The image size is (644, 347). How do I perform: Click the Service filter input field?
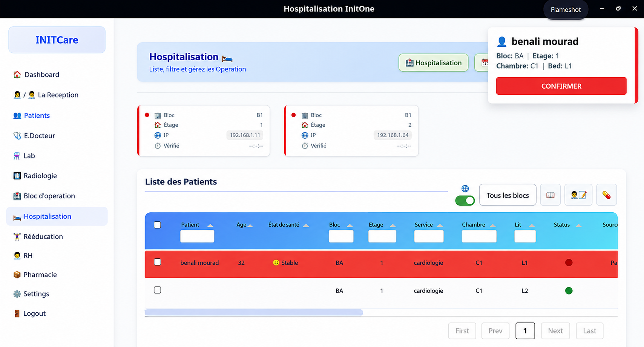tap(429, 236)
